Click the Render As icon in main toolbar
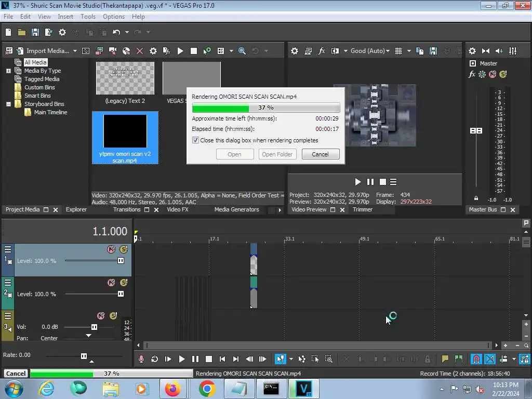 coord(48,32)
